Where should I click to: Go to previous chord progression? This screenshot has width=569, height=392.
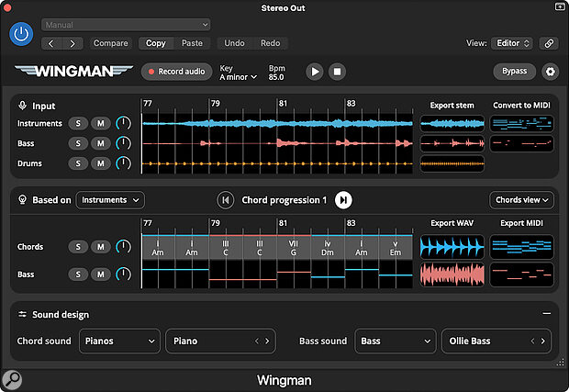pyautogui.click(x=225, y=199)
